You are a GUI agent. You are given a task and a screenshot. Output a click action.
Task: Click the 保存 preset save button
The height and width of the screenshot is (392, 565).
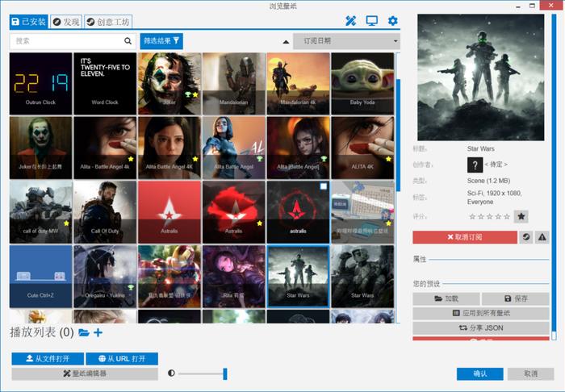tap(516, 298)
